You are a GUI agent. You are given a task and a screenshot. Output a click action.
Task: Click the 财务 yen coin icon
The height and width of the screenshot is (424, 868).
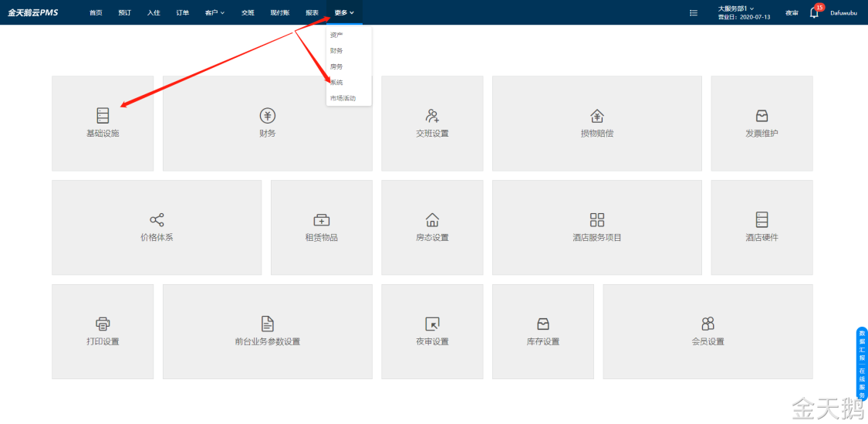coord(268,116)
